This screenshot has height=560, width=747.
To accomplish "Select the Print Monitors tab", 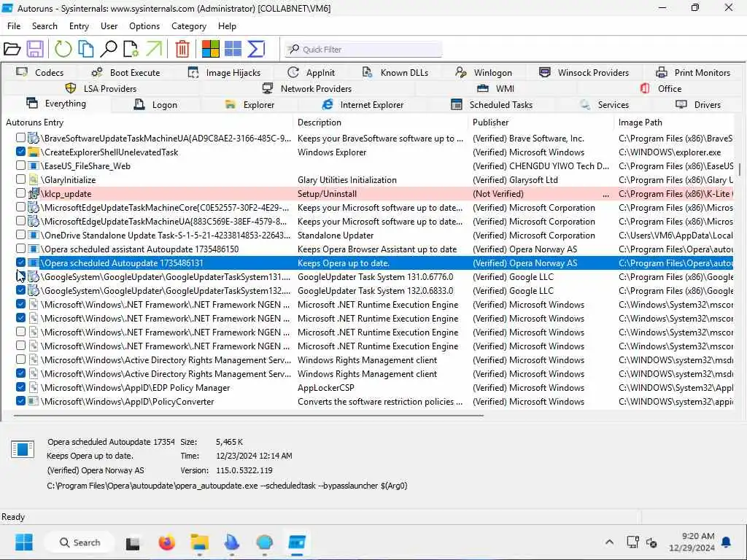I will pos(693,72).
